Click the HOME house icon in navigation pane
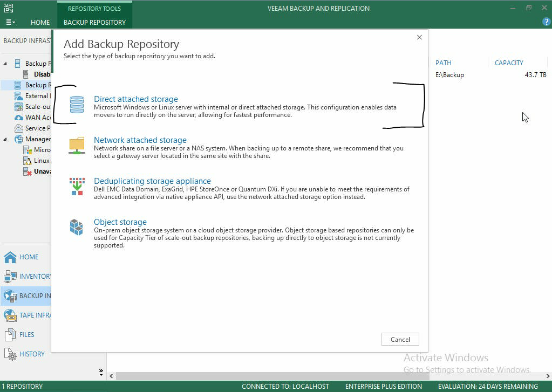The height and width of the screenshot is (392, 552). pyautogui.click(x=10, y=257)
